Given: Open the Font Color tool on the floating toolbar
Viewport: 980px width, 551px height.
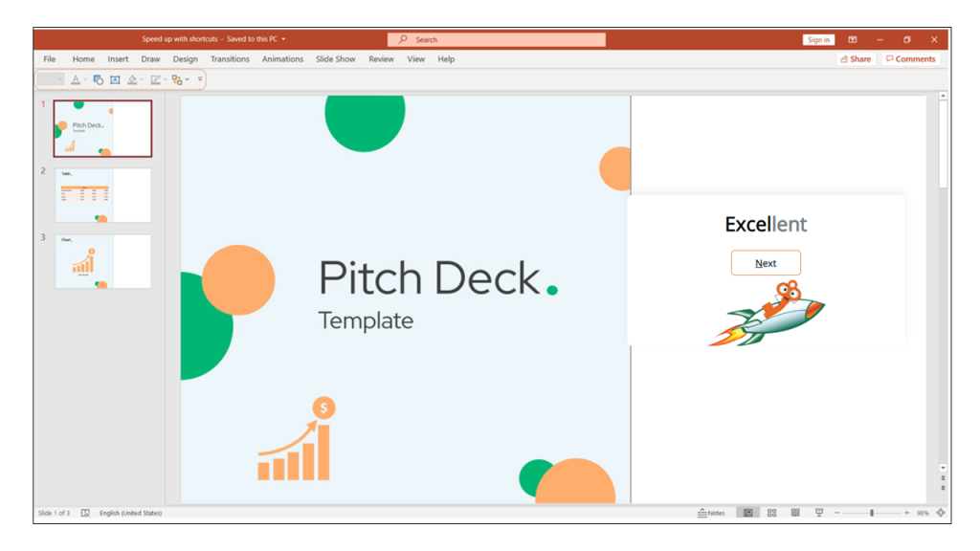Looking at the screenshot, I should pos(77,79).
